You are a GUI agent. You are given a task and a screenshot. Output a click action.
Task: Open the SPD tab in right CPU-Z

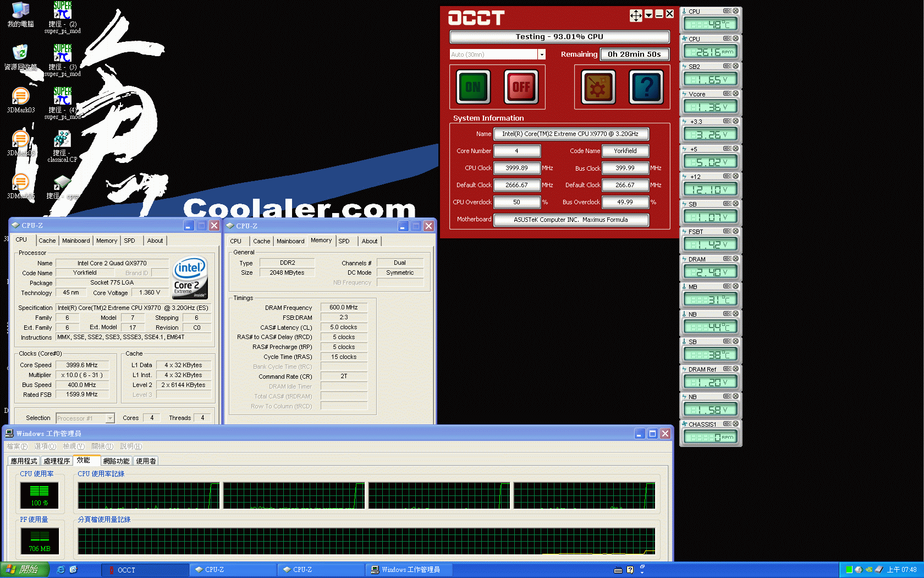(x=344, y=241)
